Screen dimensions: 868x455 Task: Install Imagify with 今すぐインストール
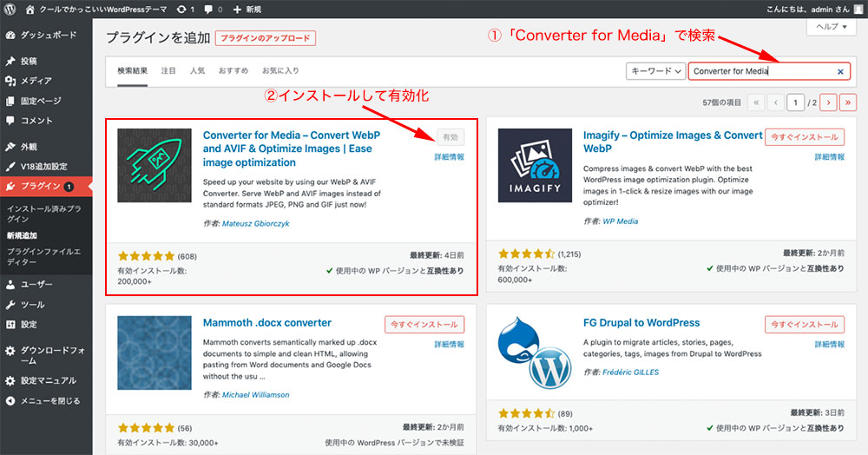805,137
